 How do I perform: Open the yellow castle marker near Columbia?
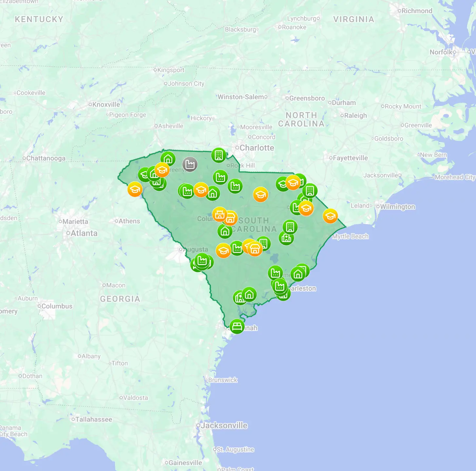coord(220,214)
